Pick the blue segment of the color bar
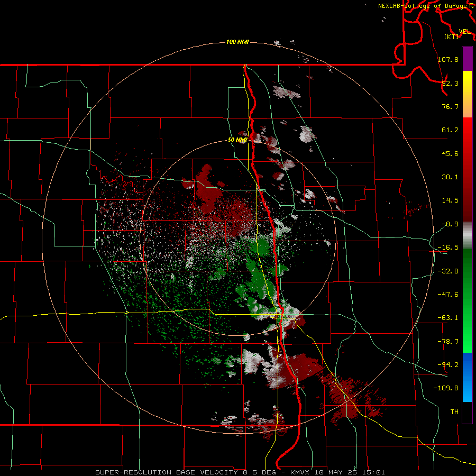Screen dimensions: 476x476 click(x=467, y=377)
